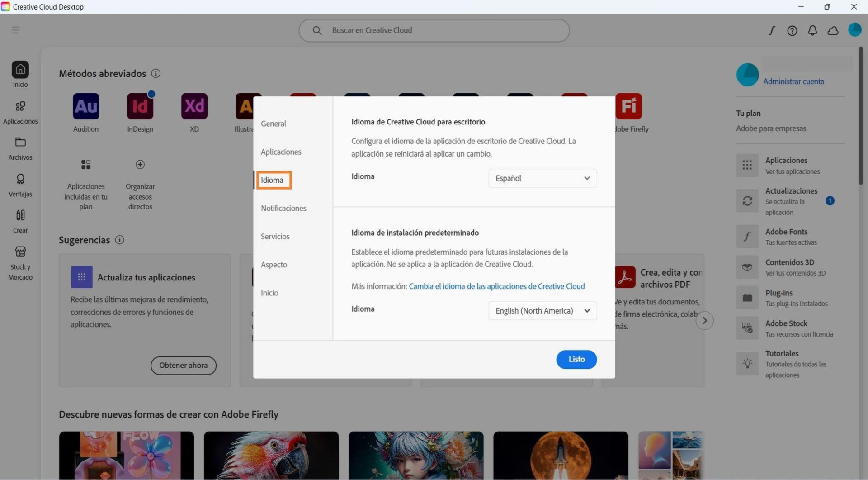Open the Acrobat PDF suggestion card icon
Image resolution: width=868 pixels, height=480 pixels.
point(625,277)
